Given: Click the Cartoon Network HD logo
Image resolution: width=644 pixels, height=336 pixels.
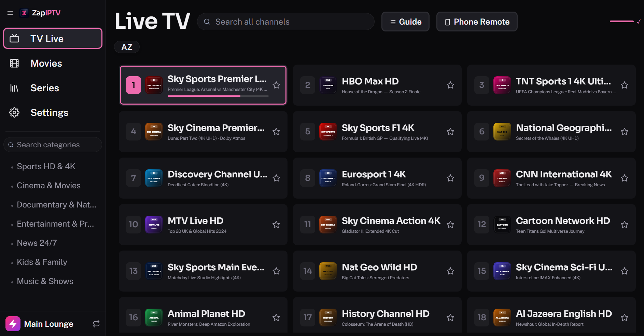Looking at the screenshot, I should (502, 225).
